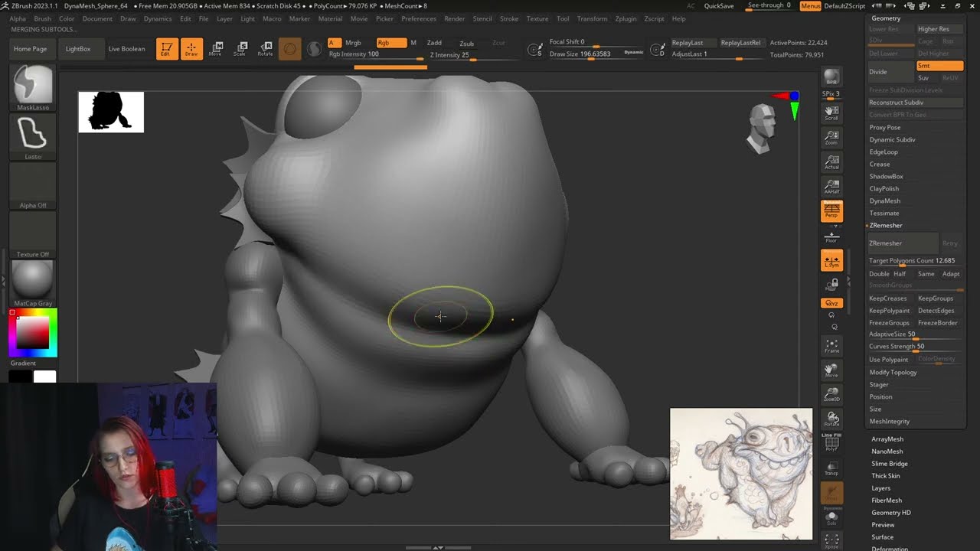
Task: Select the Scale transform tool
Action: (x=240, y=49)
